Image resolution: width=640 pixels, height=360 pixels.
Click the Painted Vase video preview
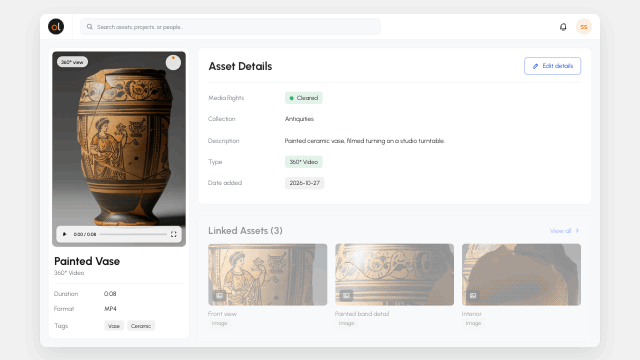[x=119, y=149]
